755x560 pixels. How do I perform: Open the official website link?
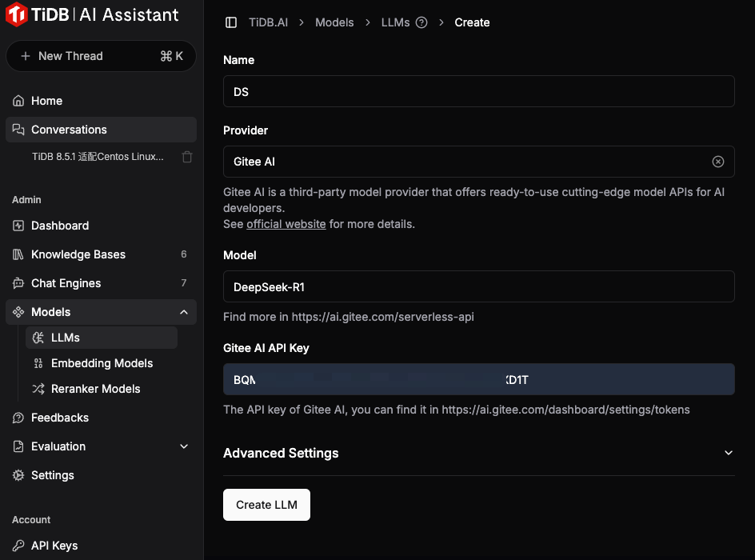(286, 224)
